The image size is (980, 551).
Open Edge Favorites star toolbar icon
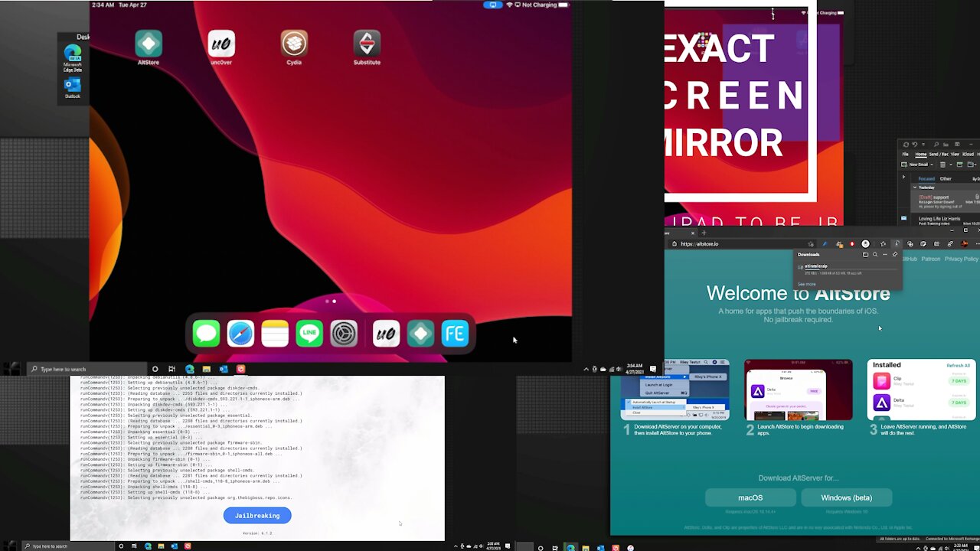coord(883,244)
